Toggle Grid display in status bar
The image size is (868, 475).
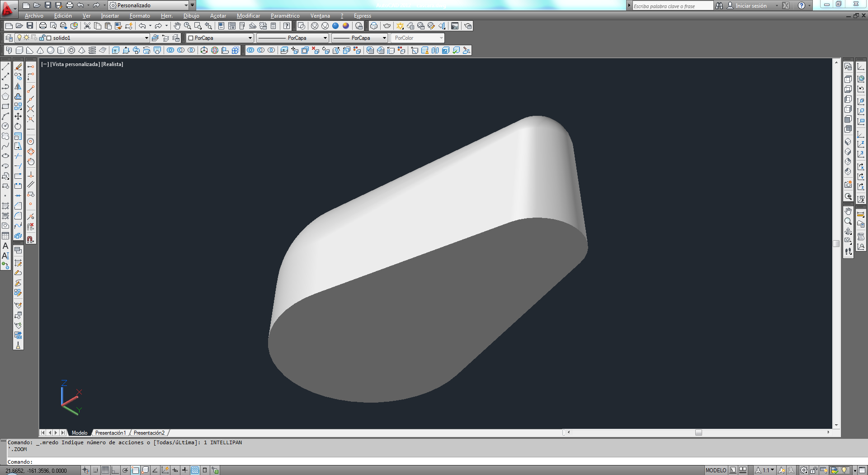[105, 470]
